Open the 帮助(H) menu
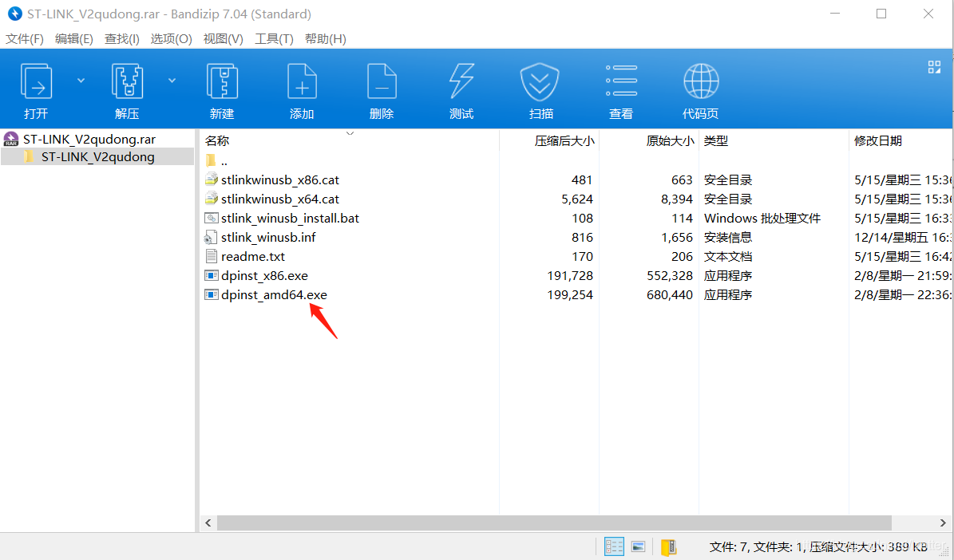The image size is (954, 560). tap(326, 39)
